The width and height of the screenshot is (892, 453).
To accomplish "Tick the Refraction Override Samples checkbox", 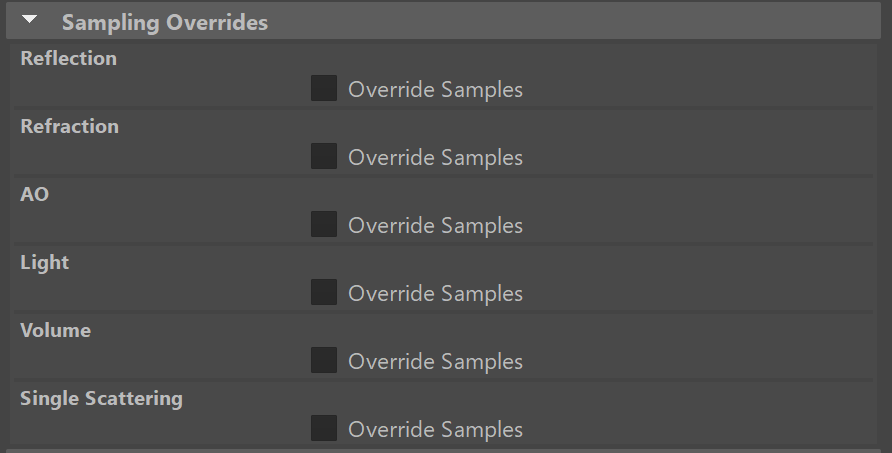I will [x=323, y=157].
